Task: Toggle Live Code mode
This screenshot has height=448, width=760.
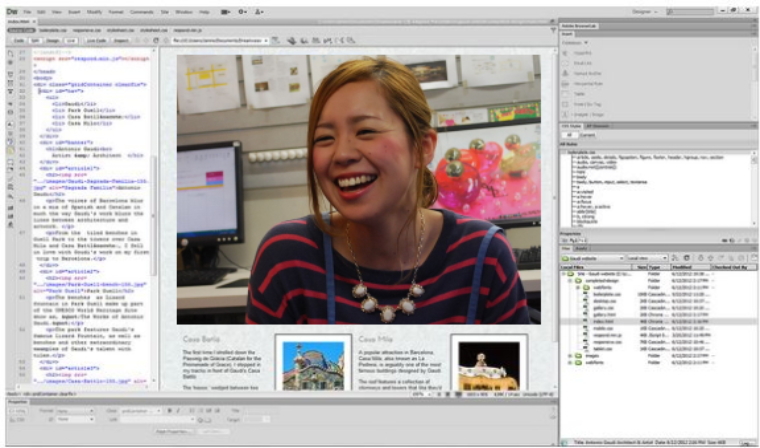Action: point(96,41)
